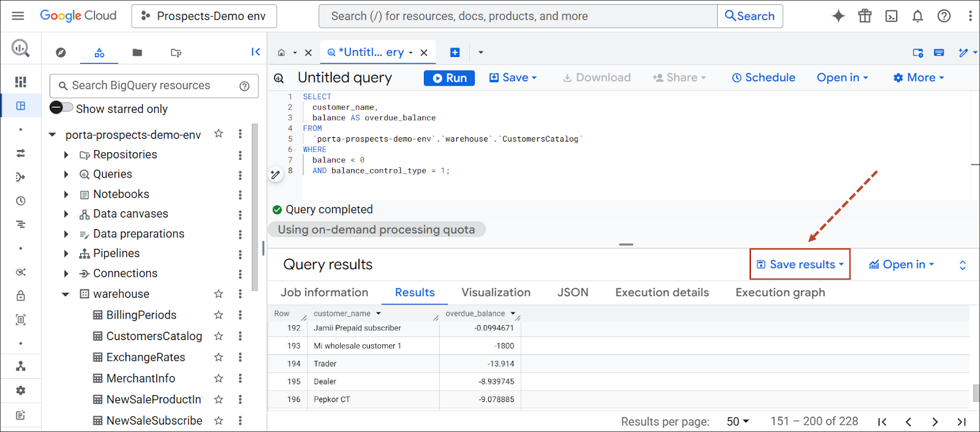Screen dimensions: 980x432
Task: Open the ExchangeRates table
Action: (x=145, y=357)
